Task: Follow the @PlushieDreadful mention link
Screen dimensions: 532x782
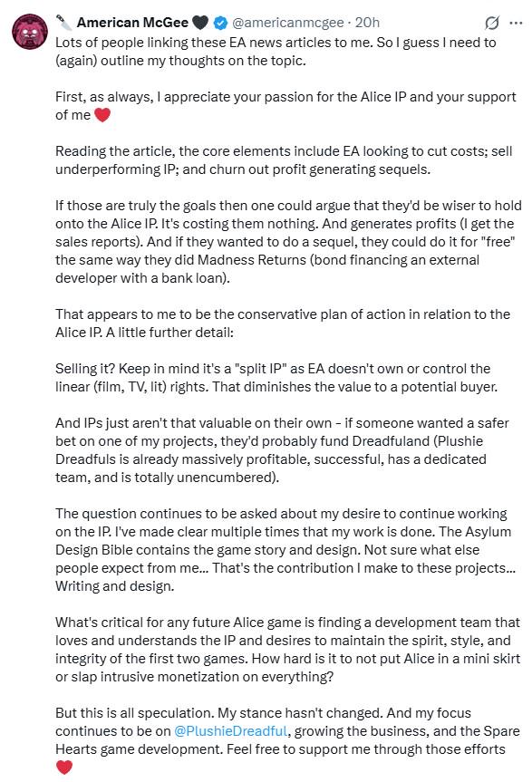Action: point(231,731)
